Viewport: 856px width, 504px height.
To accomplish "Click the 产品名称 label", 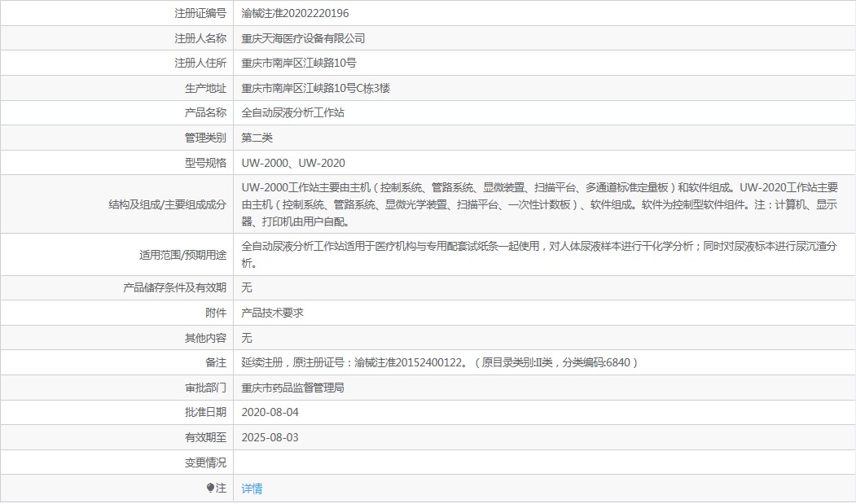I will [206, 112].
